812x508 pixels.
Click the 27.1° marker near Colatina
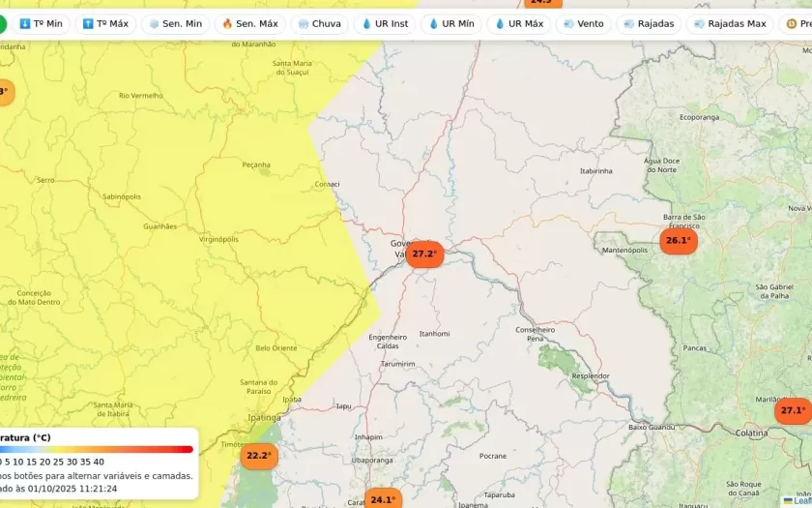pyautogui.click(x=793, y=410)
